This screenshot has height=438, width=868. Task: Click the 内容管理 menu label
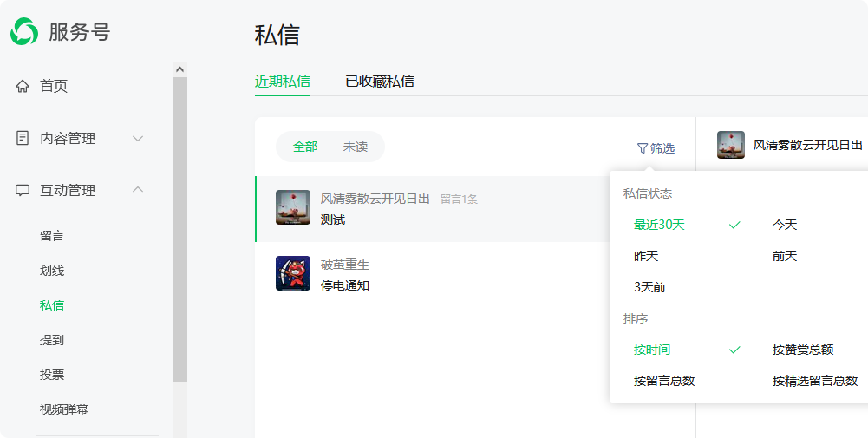68,139
